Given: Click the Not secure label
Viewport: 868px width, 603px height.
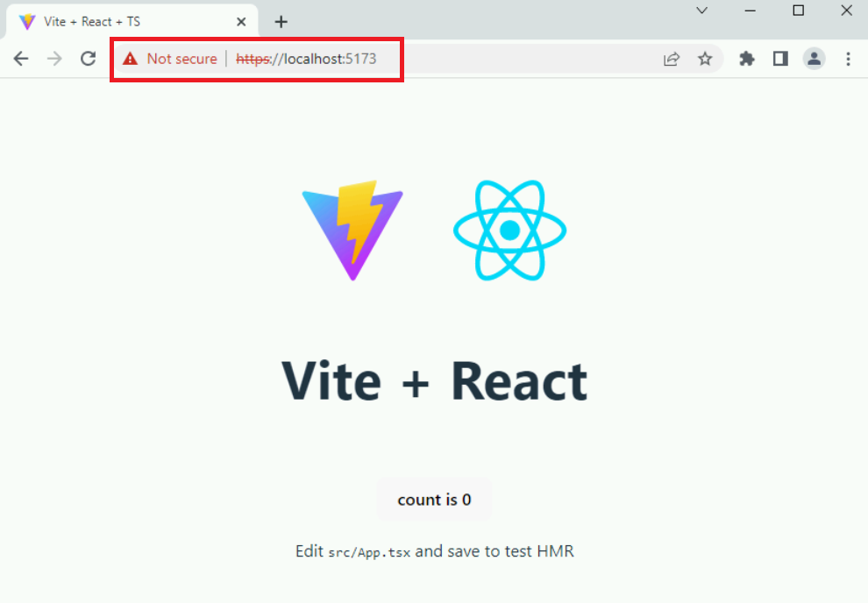Looking at the screenshot, I should click(x=182, y=59).
